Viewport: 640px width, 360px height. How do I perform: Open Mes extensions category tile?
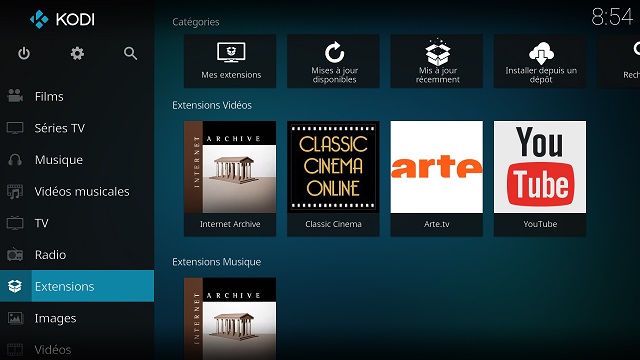click(230, 61)
